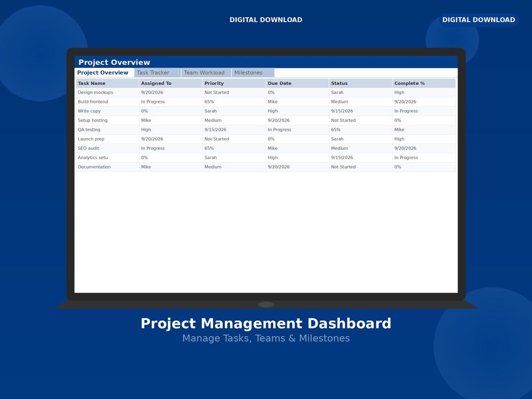Click the Priority column header
Screen dimensions: 532x399
coord(234,83)
